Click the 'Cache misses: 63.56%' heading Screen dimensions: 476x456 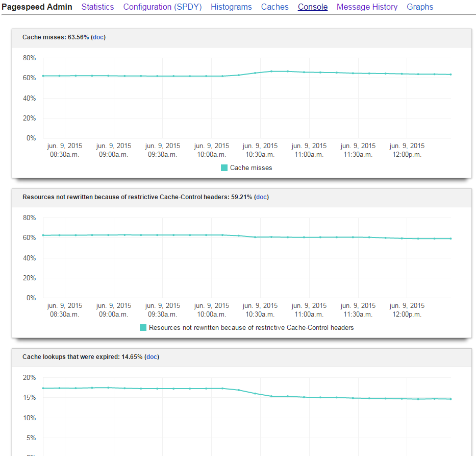56,37
